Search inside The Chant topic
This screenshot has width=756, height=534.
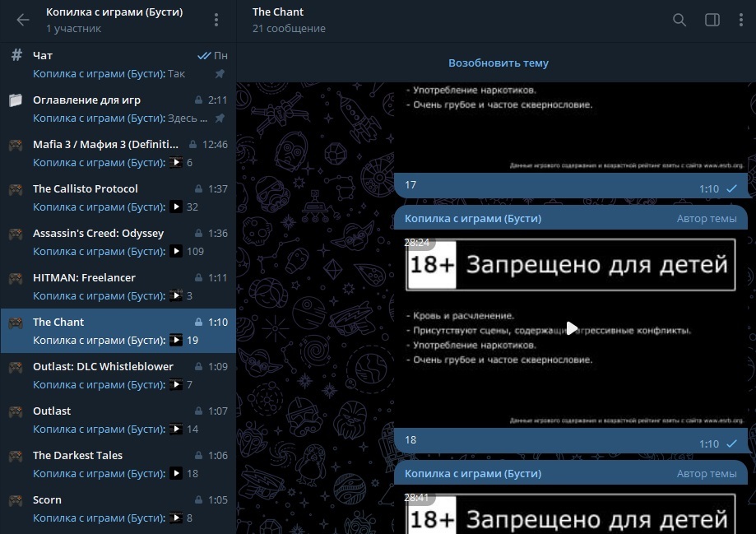tap(679, 20)
